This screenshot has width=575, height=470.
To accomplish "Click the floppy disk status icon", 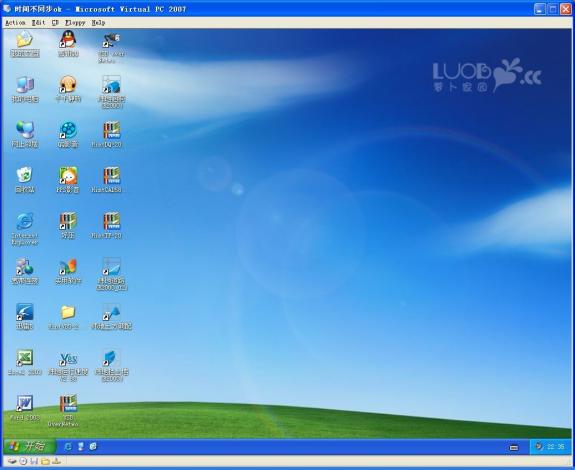I will (34, 461).
